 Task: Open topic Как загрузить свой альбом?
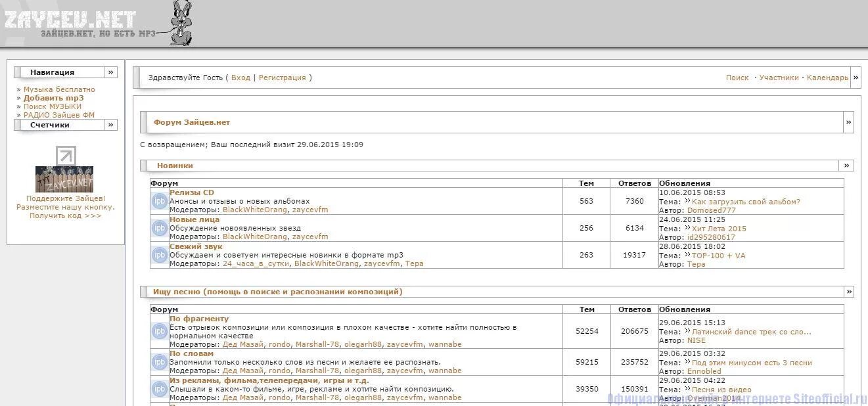point(746,202)
